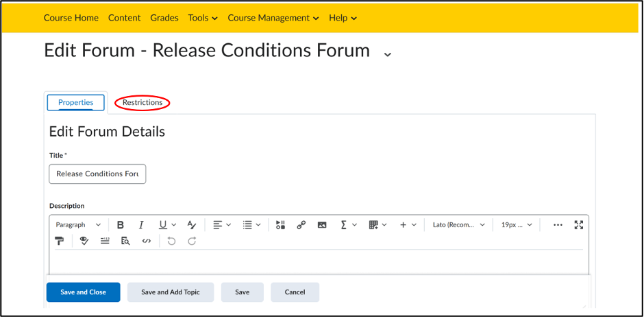Click into the forum Title field
This screenshot has height=317, width=644.
[x=97, y=174]
